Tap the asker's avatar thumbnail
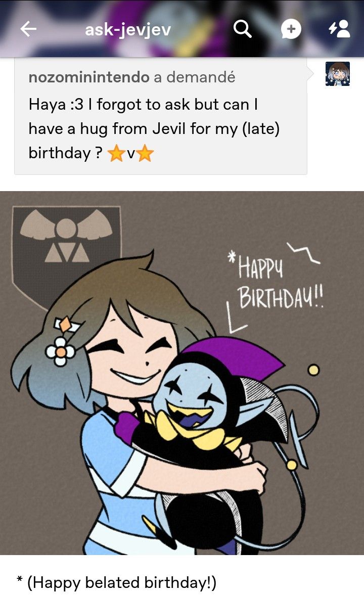This screenshot has width=364, height=595. (x=337, y=74)
